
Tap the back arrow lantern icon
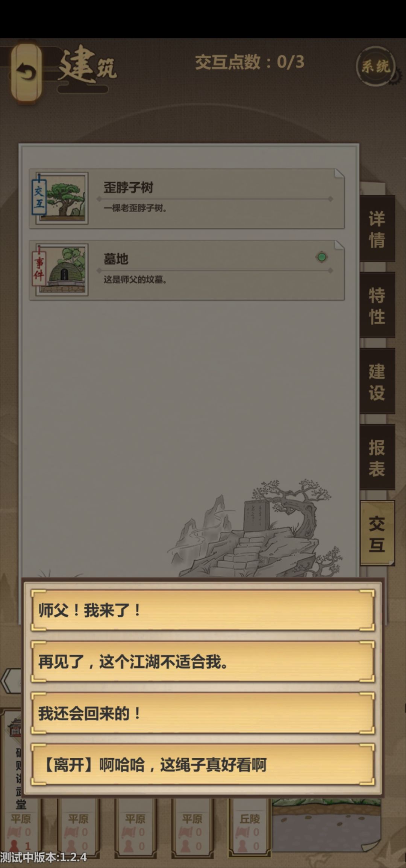[x=26, y=73]
